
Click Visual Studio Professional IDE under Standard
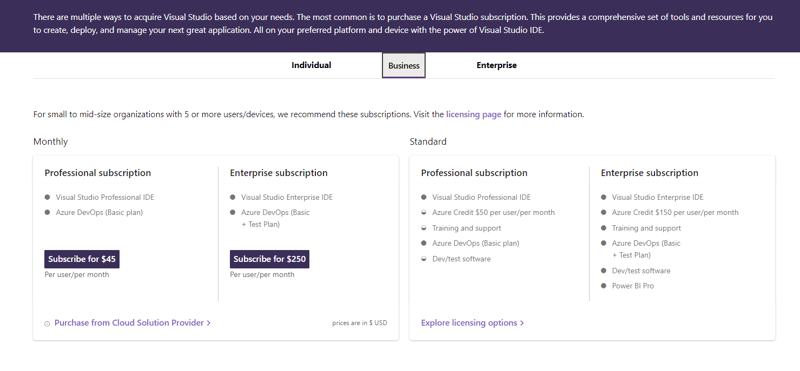[x=481, y=197]
